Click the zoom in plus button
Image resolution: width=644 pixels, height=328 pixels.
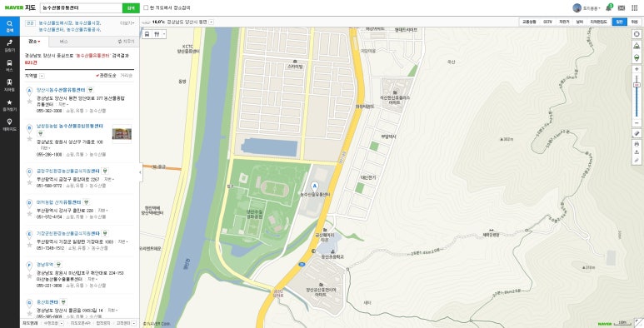(637, 69)
